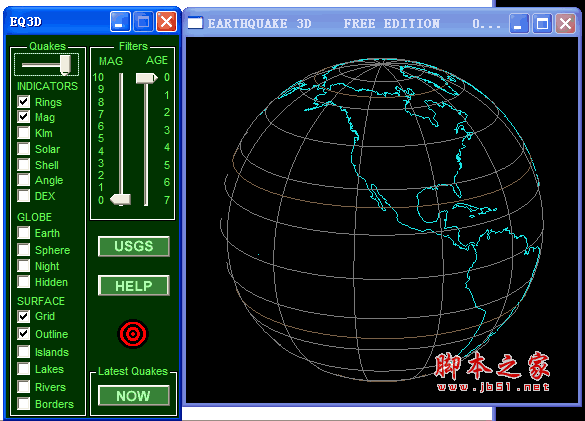
Task: Enable the Klm indicator checkbox
Action: click(x=24, y=132)
